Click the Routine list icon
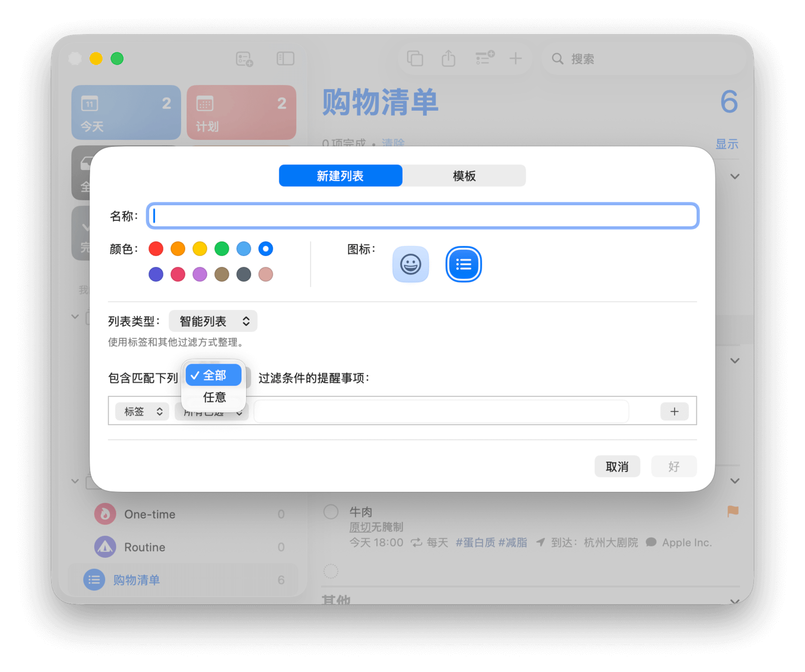The image size is (805, 672). coord(105,547)
